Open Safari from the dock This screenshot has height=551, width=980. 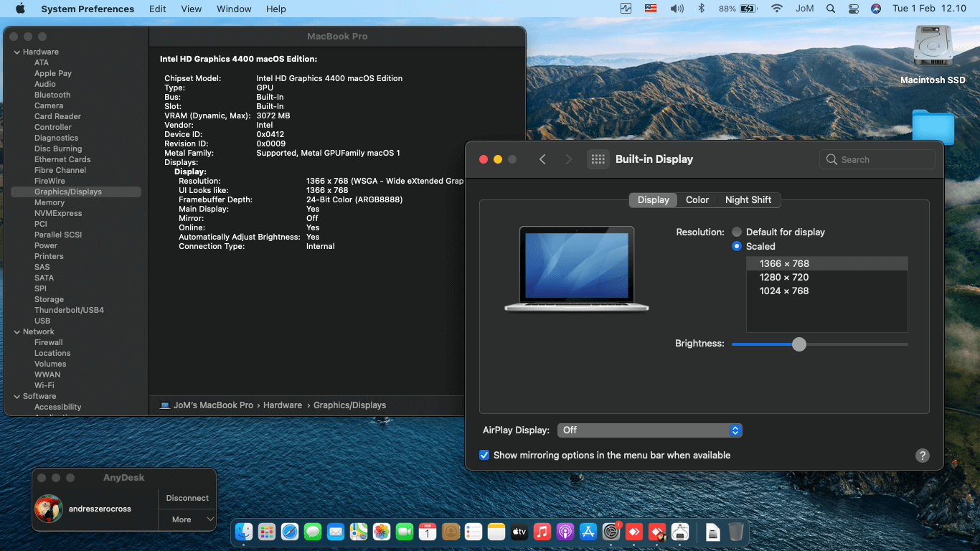click(x=290, y=532)
